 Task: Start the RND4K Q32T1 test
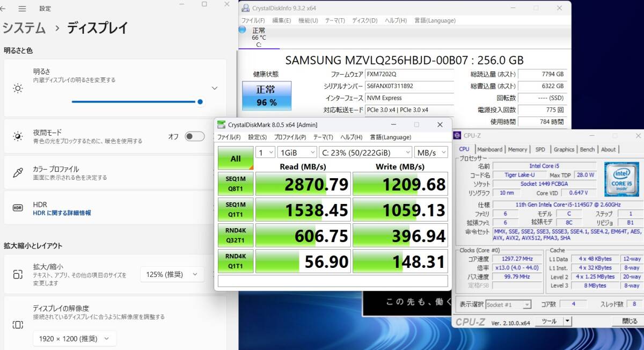click(236, 235)
